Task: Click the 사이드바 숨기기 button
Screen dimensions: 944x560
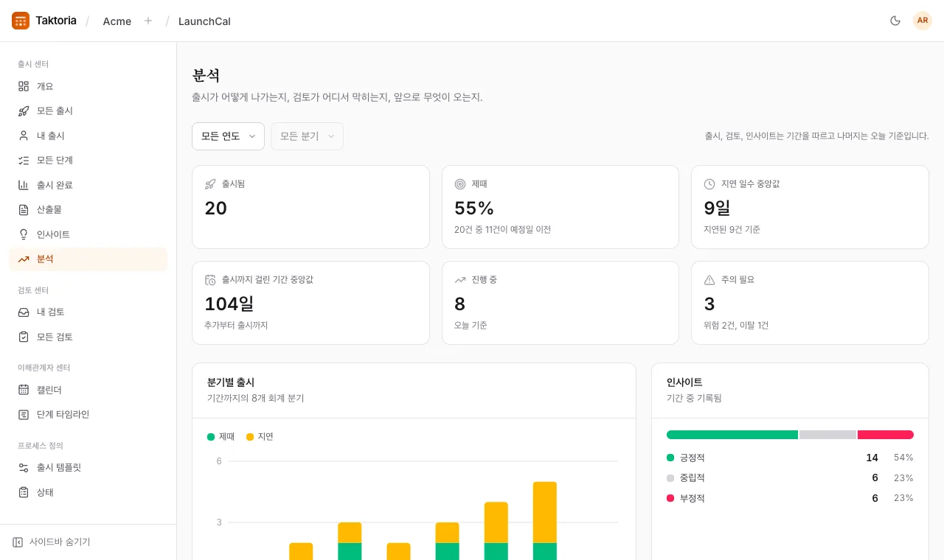Action: pyautogui.click(x=52, y=542)
